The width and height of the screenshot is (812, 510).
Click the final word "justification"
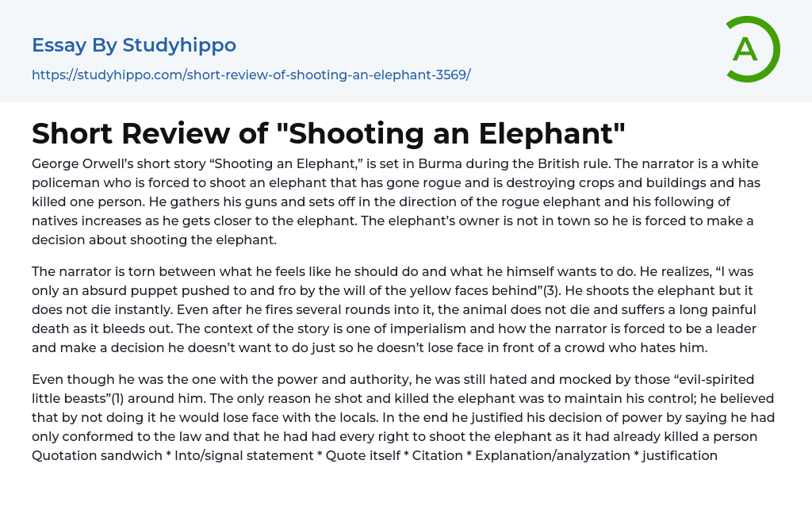point(679,455)
